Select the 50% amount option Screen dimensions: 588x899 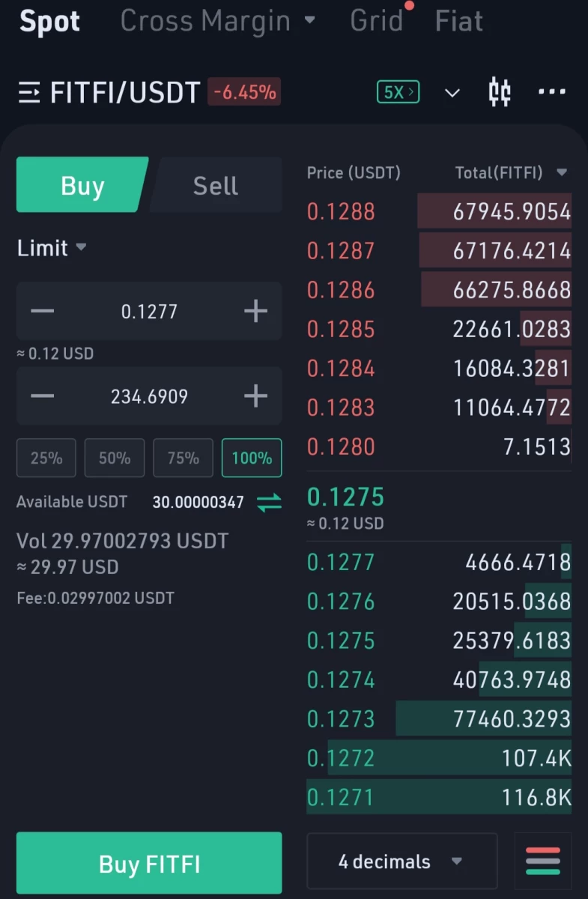(x=115, y=458)
